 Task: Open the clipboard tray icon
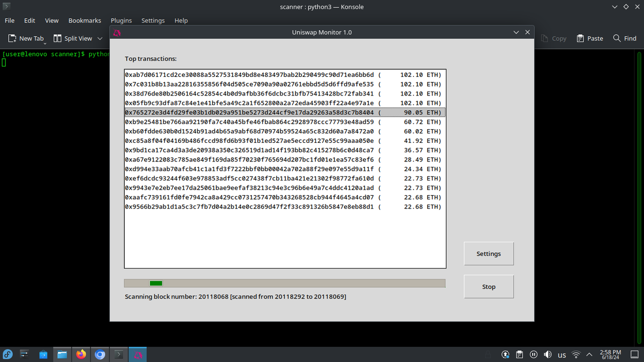coord(520,354)
